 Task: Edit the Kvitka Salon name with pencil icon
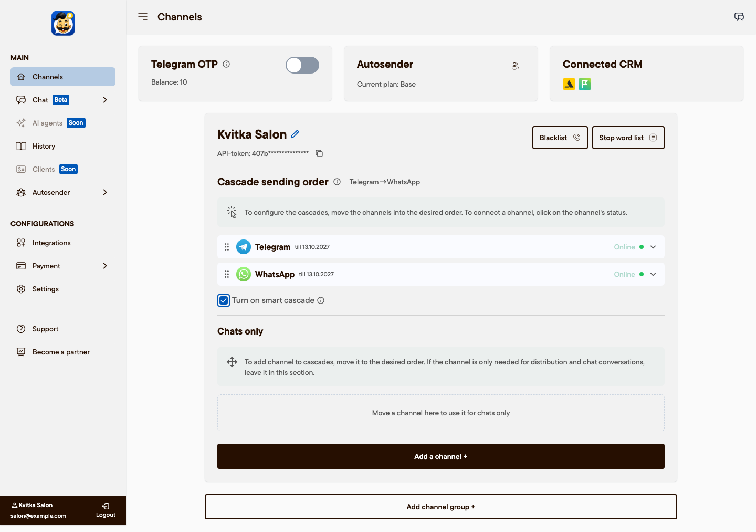click(x=295, y=134)
